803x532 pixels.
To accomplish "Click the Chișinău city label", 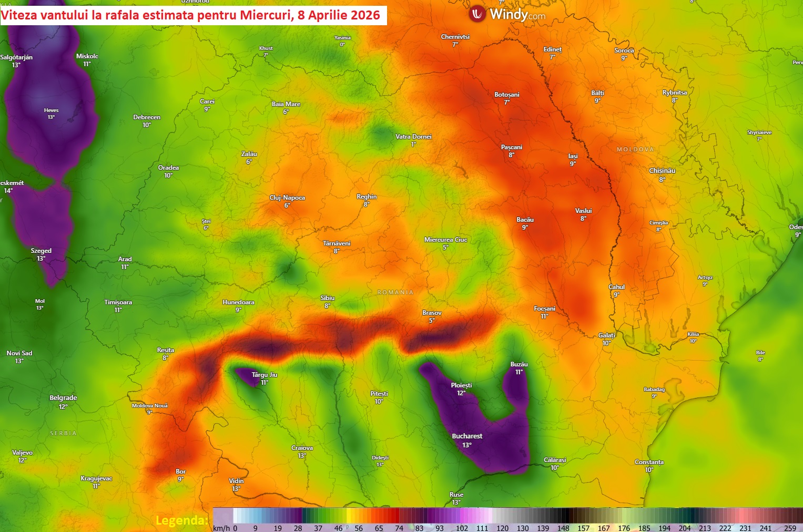I will click(x=662, y=171).
